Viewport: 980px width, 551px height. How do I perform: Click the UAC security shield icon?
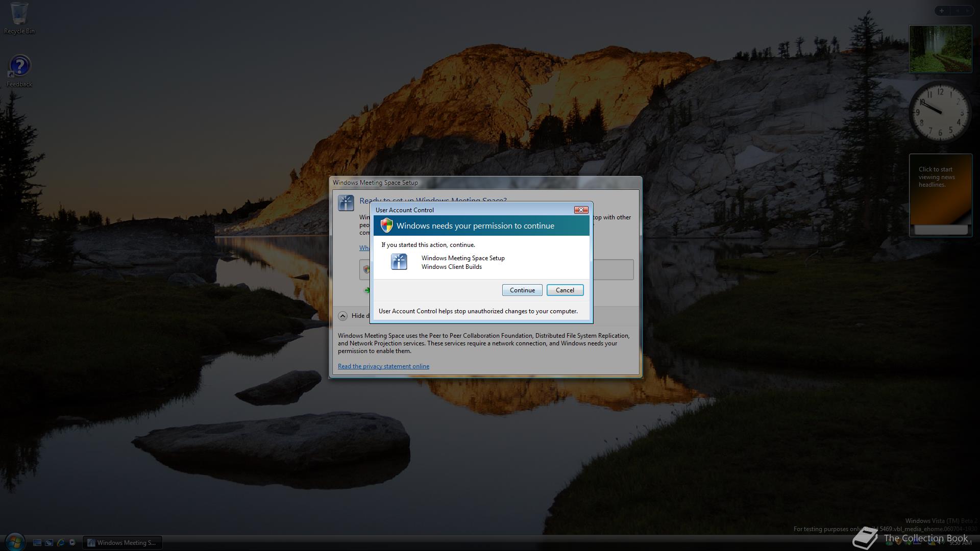[386, 226]
